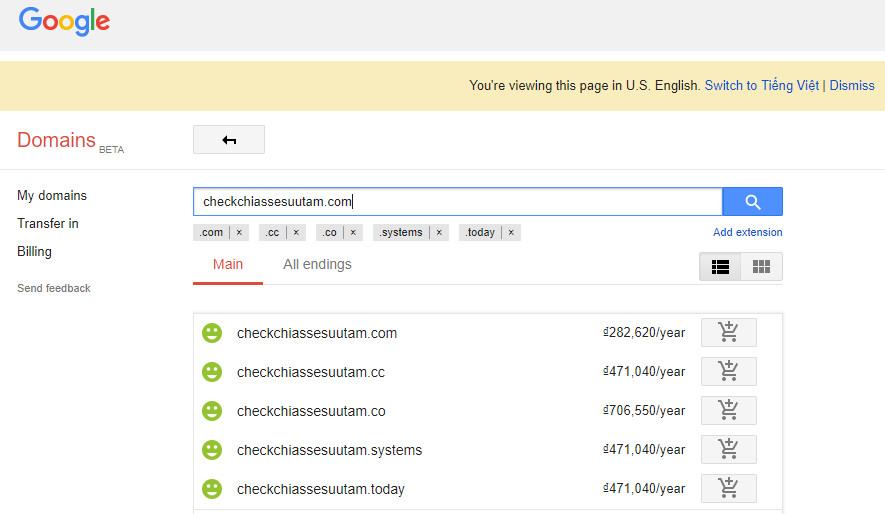The image size is (885, 514).
Task: Click the Google logo
Action: point(64,21)
